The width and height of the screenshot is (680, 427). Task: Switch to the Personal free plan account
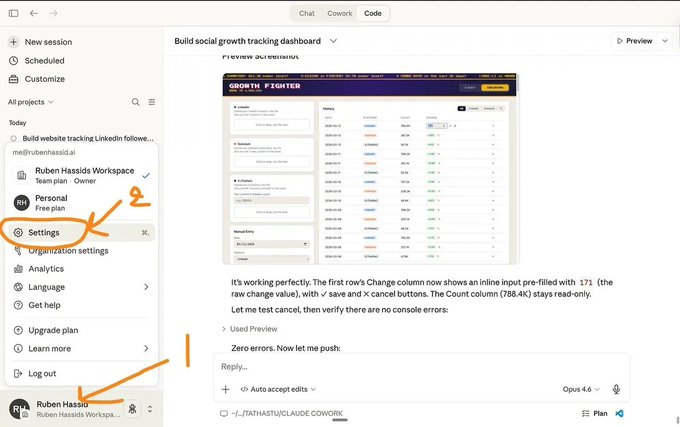(81, 202)
